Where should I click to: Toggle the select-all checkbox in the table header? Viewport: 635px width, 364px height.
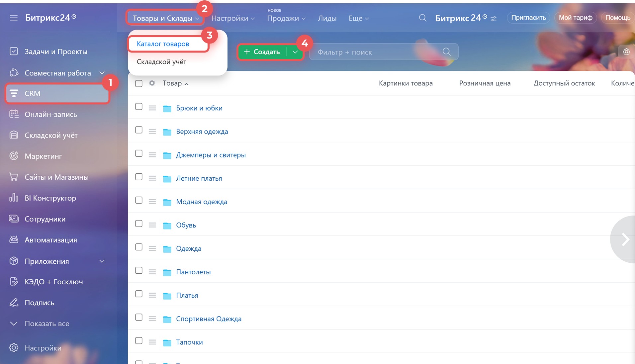click(x=139, y=83)
